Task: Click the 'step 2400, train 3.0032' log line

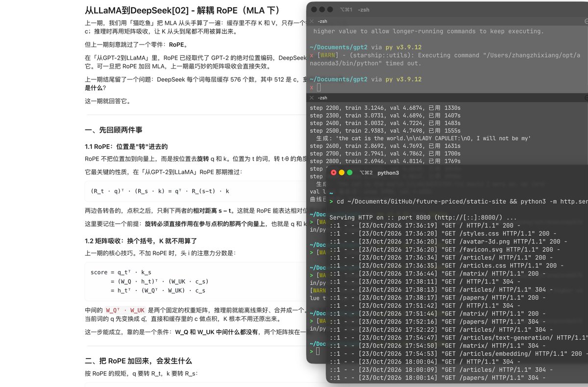Action: pos(385,123)
